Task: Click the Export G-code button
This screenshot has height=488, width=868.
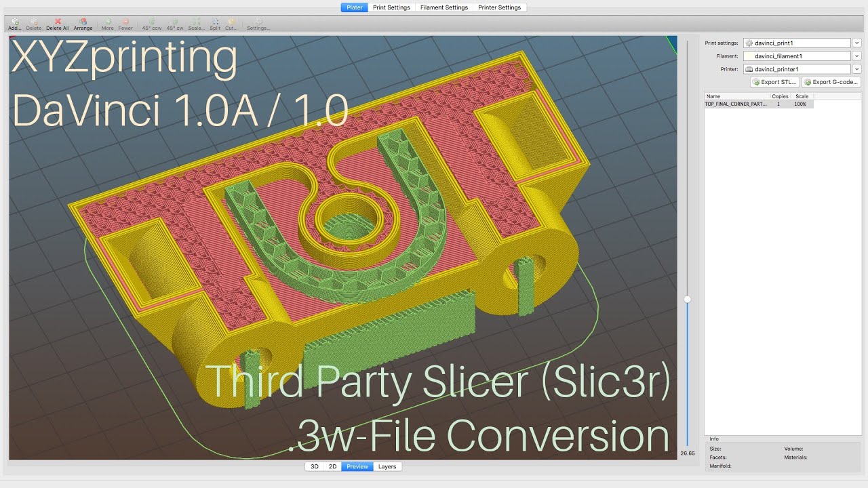Action: tap(831, 82)
